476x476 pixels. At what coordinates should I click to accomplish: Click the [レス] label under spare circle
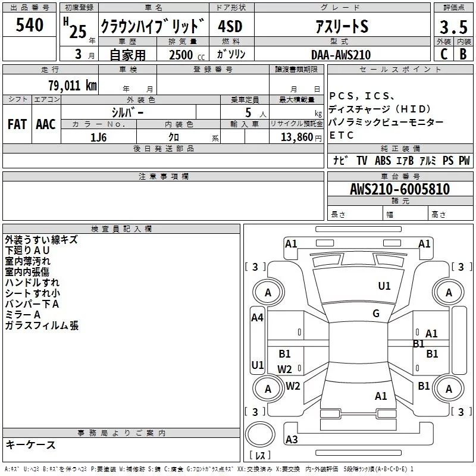[x=260, y=455]
